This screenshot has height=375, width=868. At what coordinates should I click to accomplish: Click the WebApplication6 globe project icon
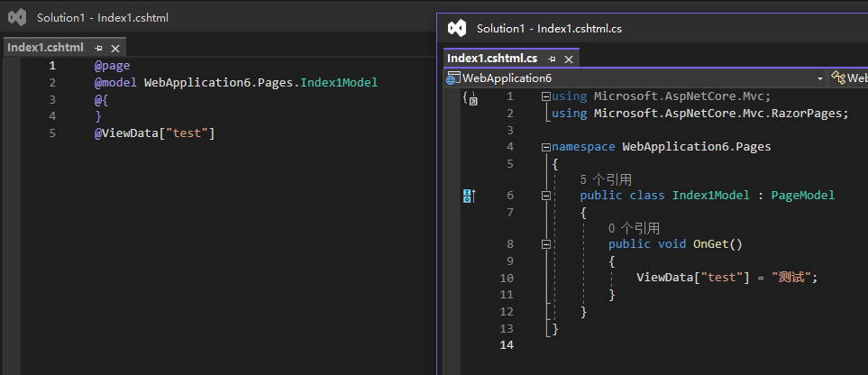click(453, 78)
